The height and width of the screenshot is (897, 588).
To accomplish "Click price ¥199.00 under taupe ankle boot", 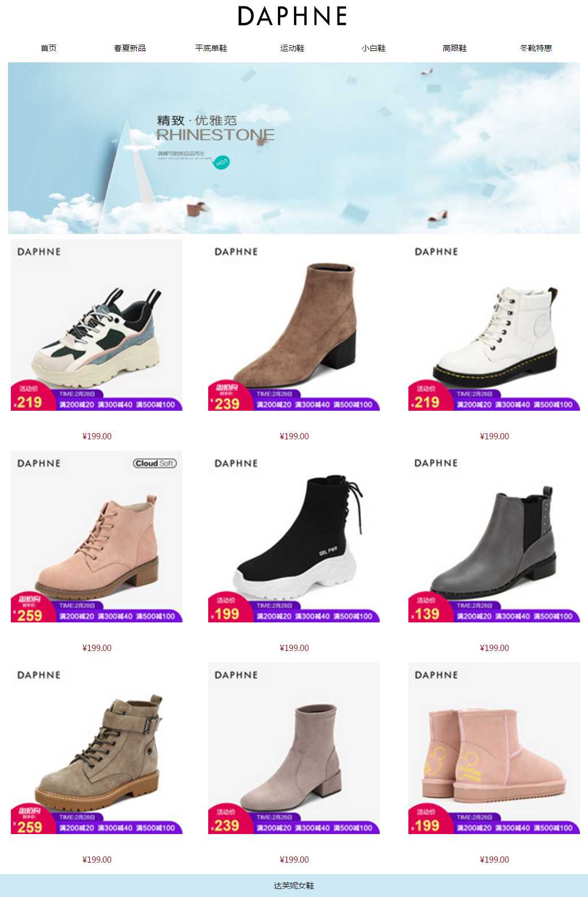I will (294, 860).
